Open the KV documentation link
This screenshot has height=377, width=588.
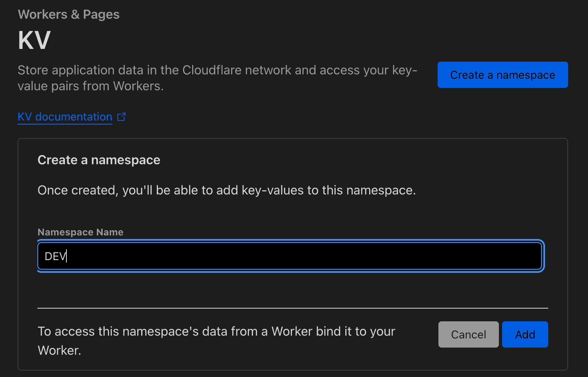tap(65, 117)
